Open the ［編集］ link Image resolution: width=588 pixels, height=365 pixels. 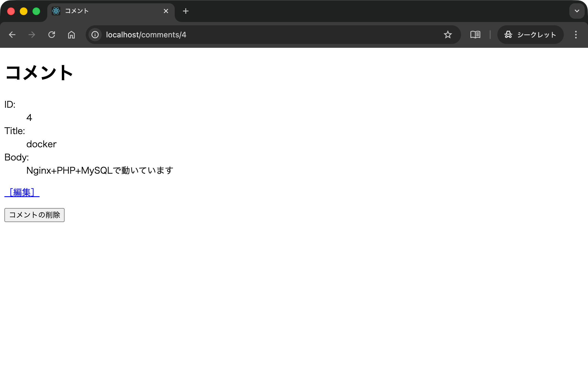pos(22,193)
